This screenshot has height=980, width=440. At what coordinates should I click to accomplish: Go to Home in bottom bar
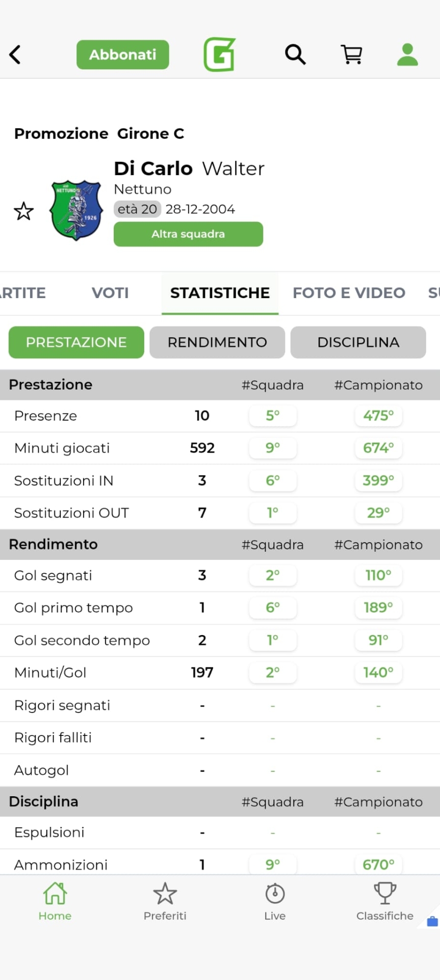click(55, 901)
